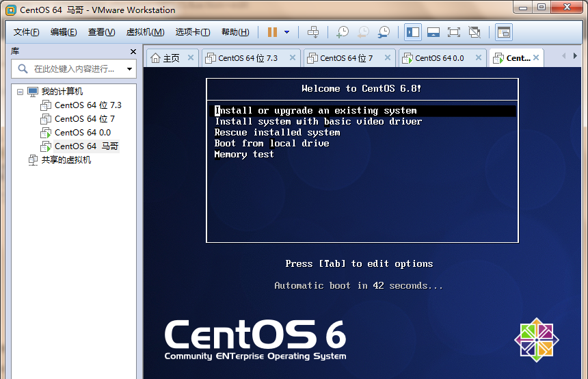The image size is (588, 379).
Task: Close the CentOS 64 位 7 tab
Action: tap(388, 57)
